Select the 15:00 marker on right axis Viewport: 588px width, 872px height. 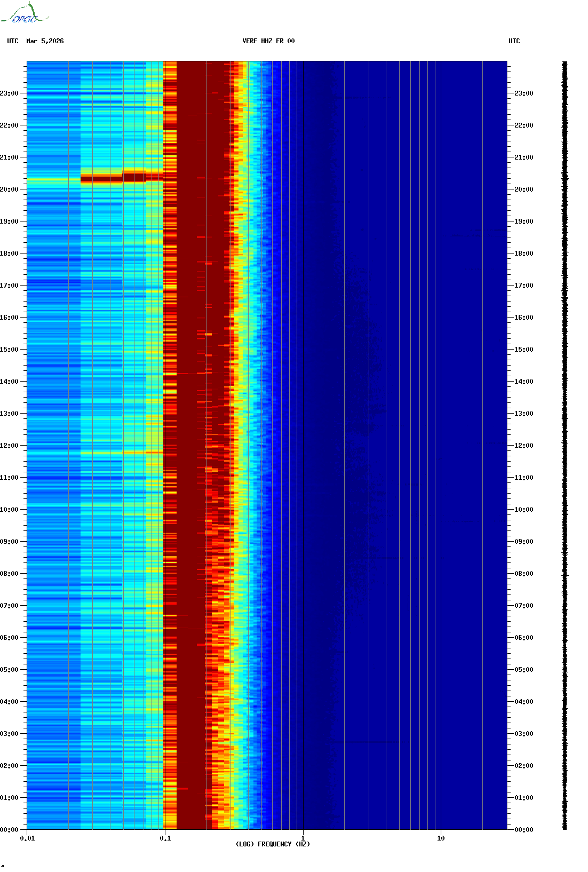coord(523,350)
